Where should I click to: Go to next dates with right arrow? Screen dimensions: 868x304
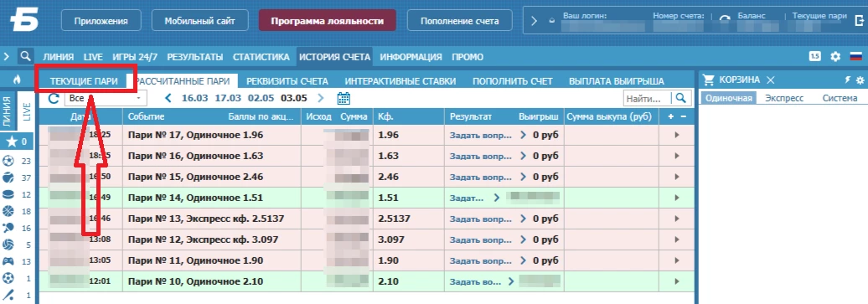point(320,99)
